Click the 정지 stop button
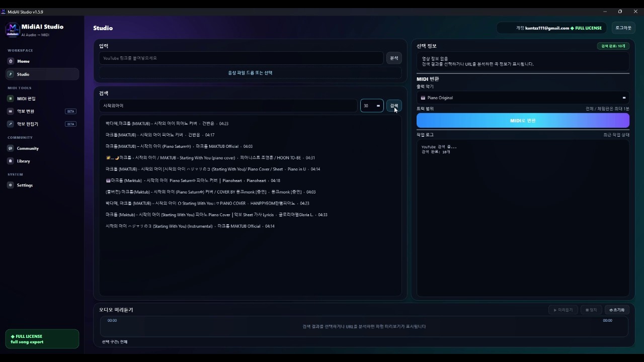Image resolution: width=644 pixels, height=362 pixels. point(591,310)
